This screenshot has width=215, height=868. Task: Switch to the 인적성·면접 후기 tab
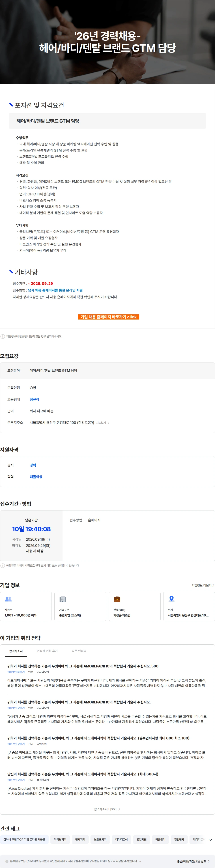[x=47, y=651]
